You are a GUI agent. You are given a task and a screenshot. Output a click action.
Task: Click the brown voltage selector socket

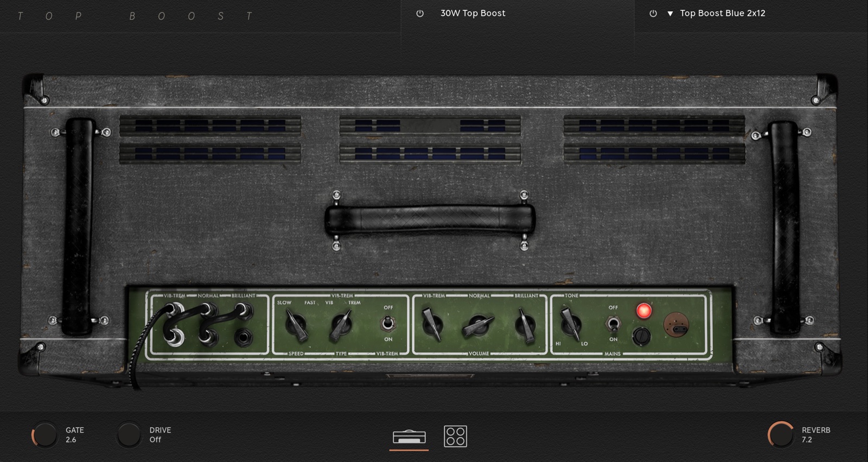[x=676, y=325]
